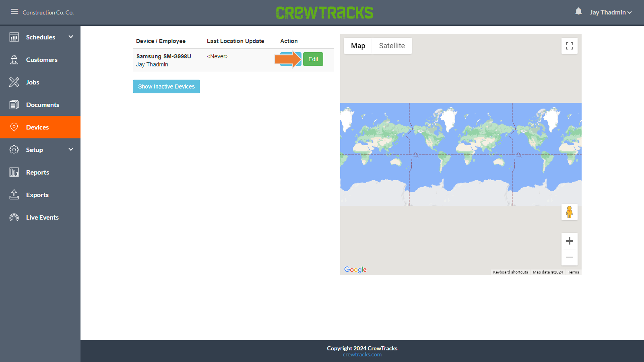
Task: Open Live Events
Action: pyautogui.click(x=40, y=217)
